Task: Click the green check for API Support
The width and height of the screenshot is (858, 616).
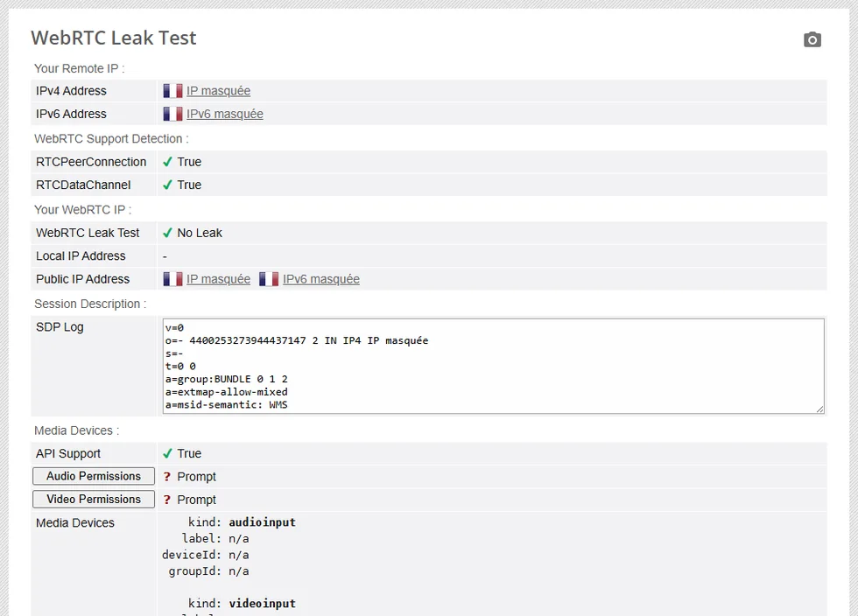Action: pos(167,453)
